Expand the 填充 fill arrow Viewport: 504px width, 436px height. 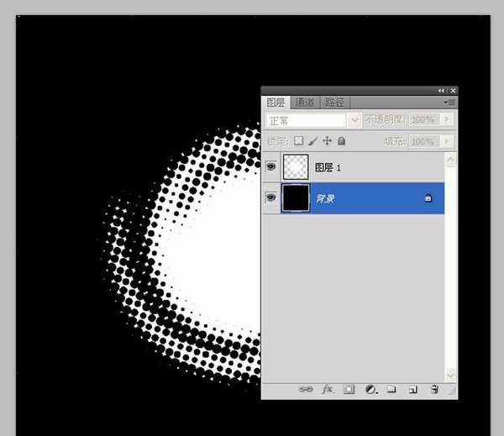pos(448,141)
